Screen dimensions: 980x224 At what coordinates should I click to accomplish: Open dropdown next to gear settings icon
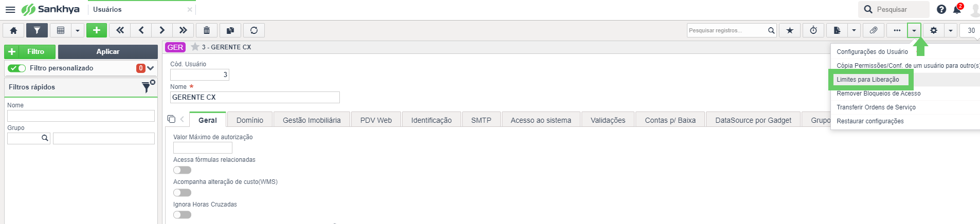pyautogui.click(x=951, y=30)
